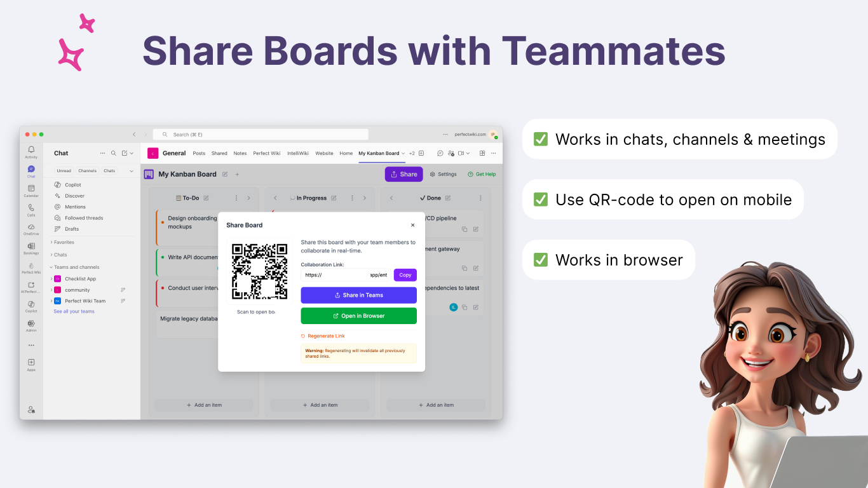Click the Regenerate Link option
The height and width of the screenshot is (488, 868).
tap(323, 336)
